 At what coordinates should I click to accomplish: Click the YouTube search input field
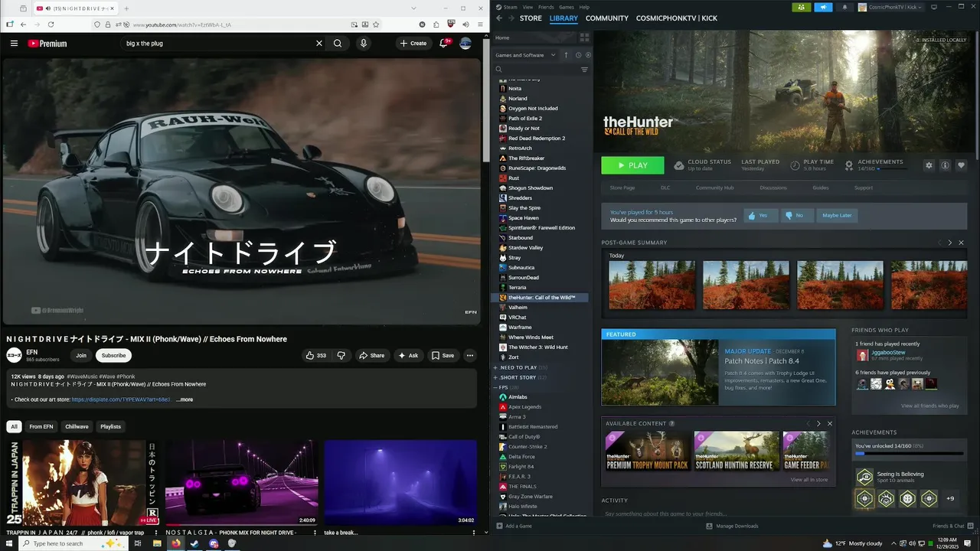[218, 44]
